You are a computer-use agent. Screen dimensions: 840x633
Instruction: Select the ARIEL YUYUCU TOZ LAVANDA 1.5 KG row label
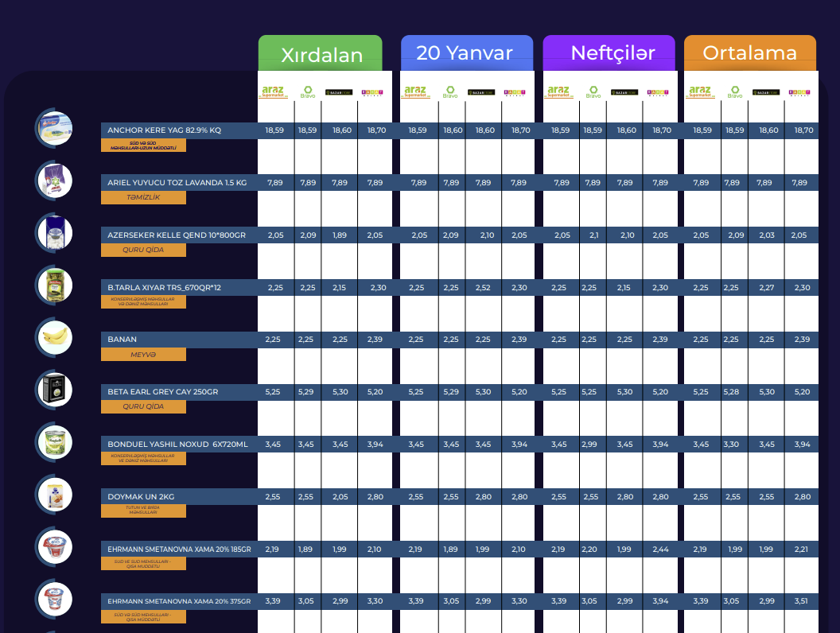point(177,183)
